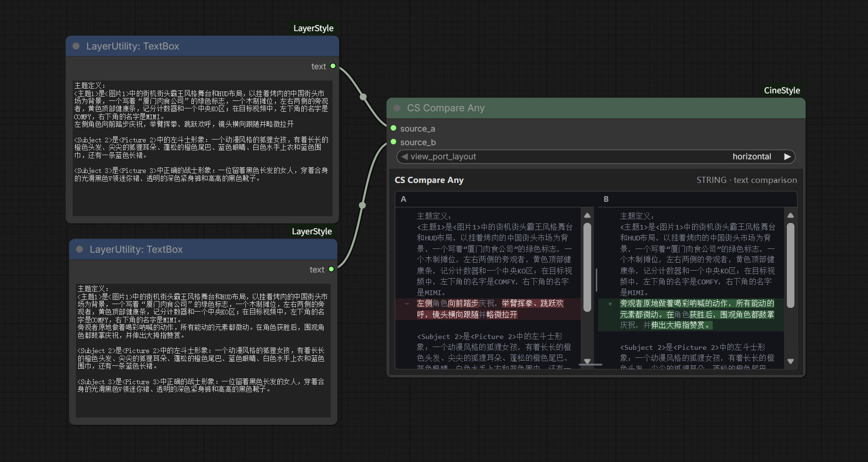
Task: Click the right arrow of view_port_layout
Action: tap(787, 157)
